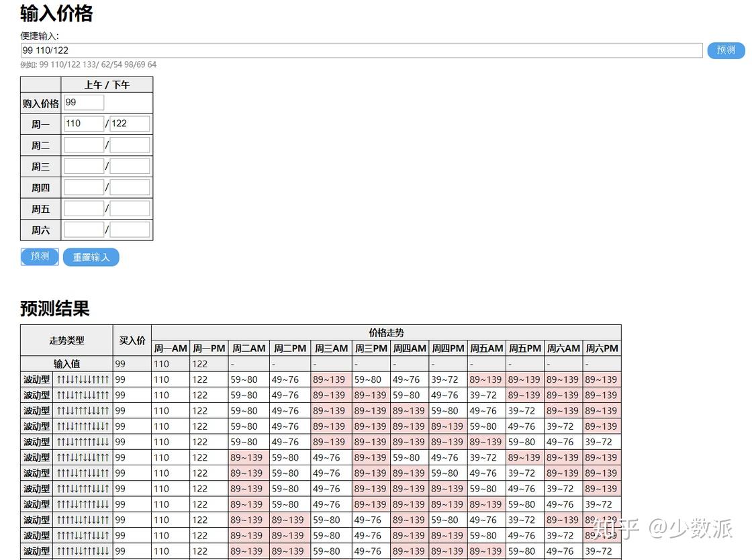Screen dimensions: 752x560
Task: Click the 周二 morning price input
Action: click(x=84, y=145)
